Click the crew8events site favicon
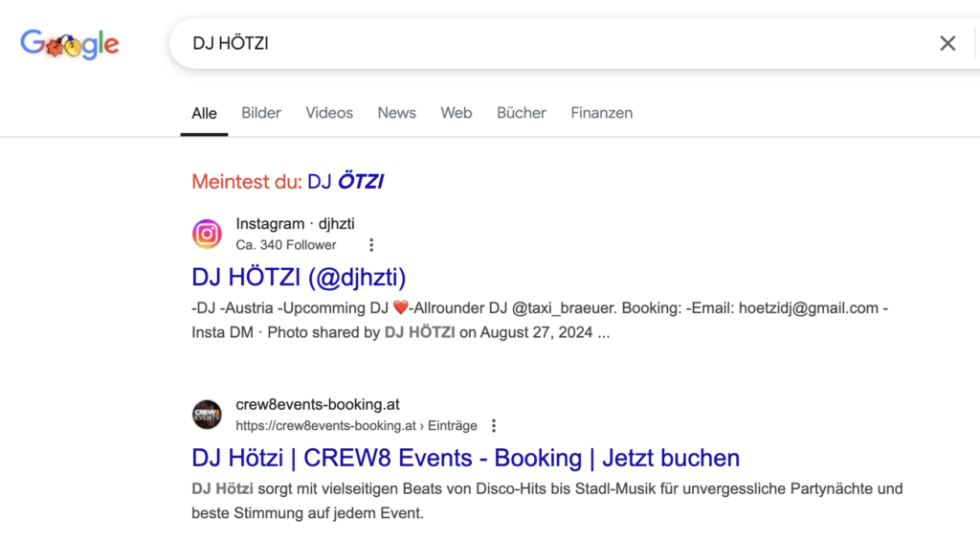Viewport: 980px width, 541px height. click(207, 415)
